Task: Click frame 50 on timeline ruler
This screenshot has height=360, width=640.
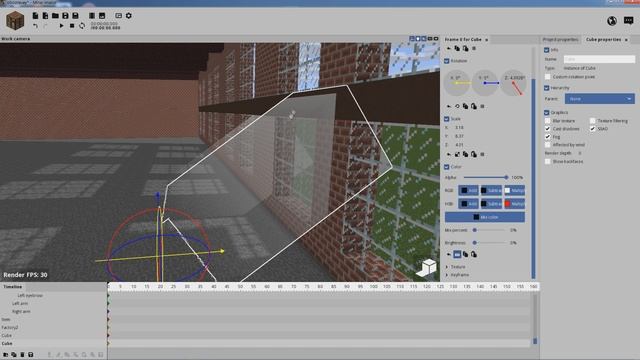Action: [240, 287]
